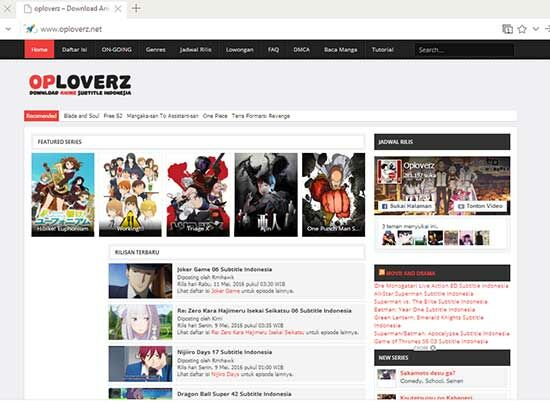This screenshot has width=550, height=403.
Task: Open red Re: Zero daftar isi link
Action: click(x=257, y=332)
